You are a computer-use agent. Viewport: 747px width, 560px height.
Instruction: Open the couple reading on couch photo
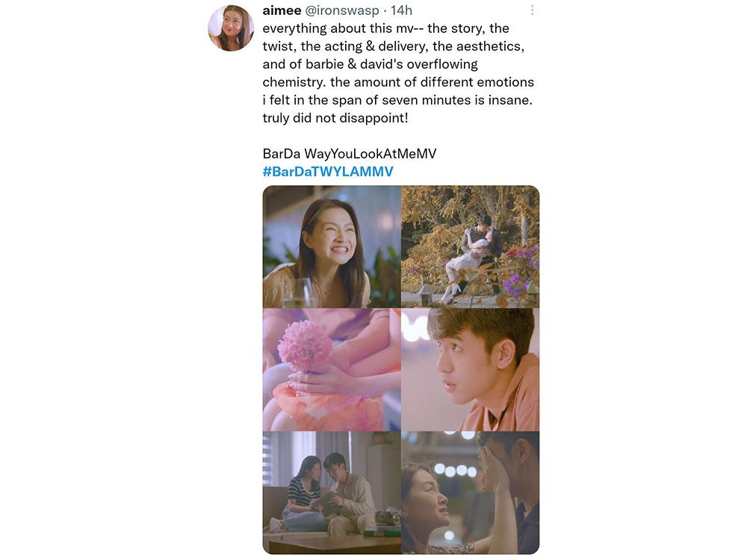click(332, 493)
